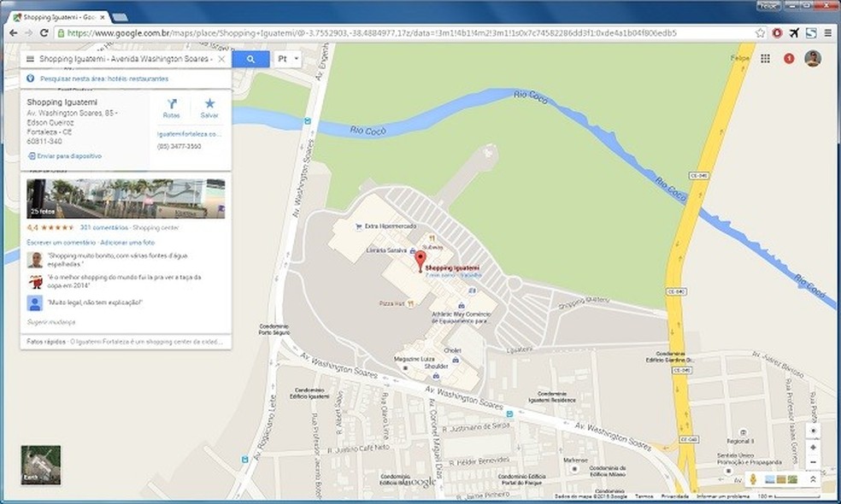This screenshot has height=504, width=841.
Task: Open the Pt language dropdown
Action: pyautogui.click(x=288, y=59)
